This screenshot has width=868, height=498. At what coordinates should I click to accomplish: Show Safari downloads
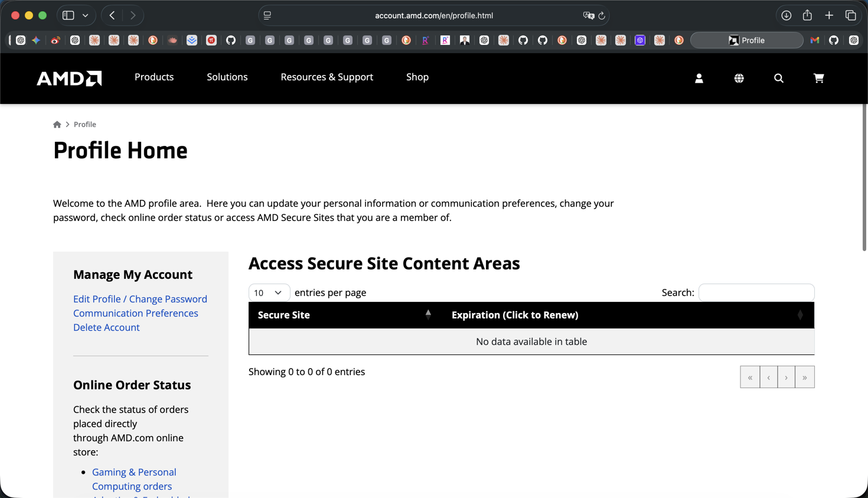click(x=787, y=15)
